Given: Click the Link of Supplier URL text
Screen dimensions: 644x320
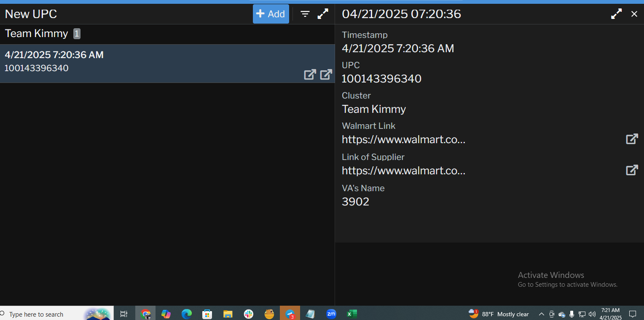Looking at the screenshot, I should 403,171.
